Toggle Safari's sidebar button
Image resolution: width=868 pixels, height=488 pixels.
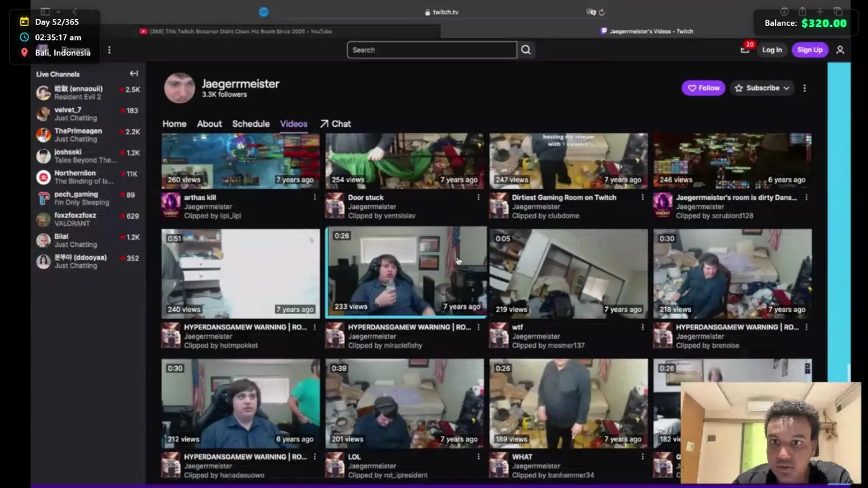click(x=45, y=12)
